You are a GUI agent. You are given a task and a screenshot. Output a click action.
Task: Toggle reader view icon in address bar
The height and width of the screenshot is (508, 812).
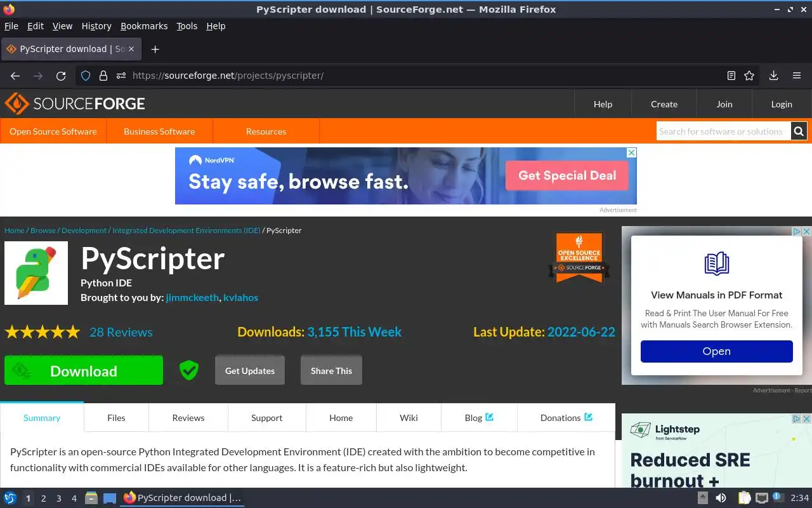point(731,76)
